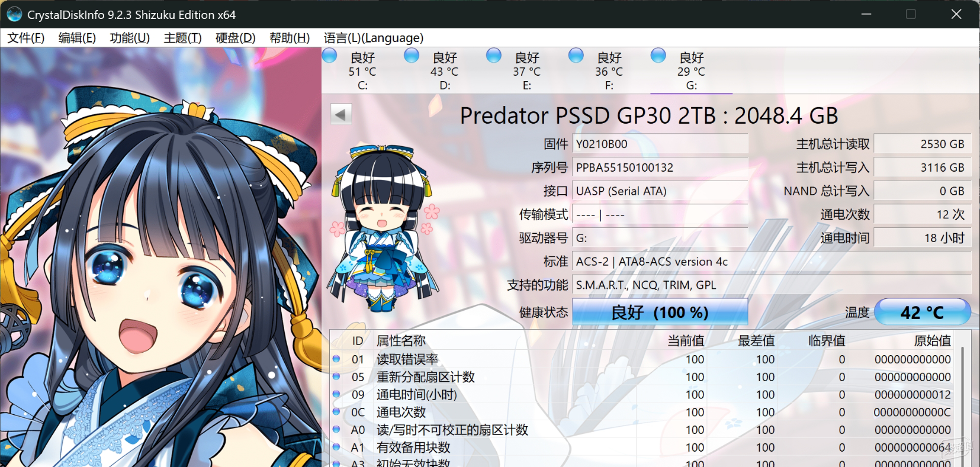980x467 pixels.
Task: Click raw value 00000000000C
Action: [x=912, y=412]
